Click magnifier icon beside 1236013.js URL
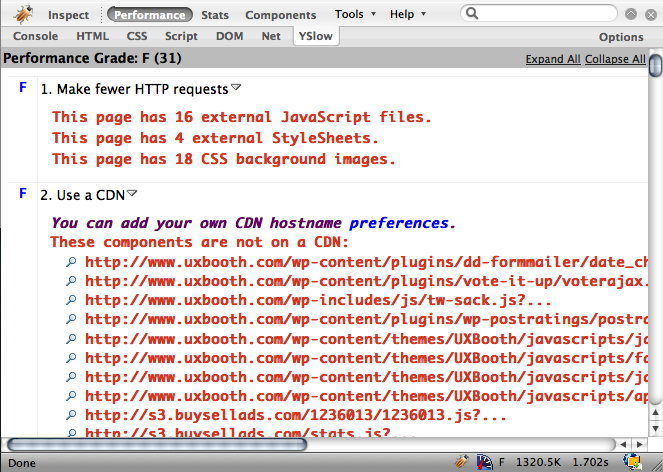Viewport: 663px width, 472px height. (x=71, y=415)
